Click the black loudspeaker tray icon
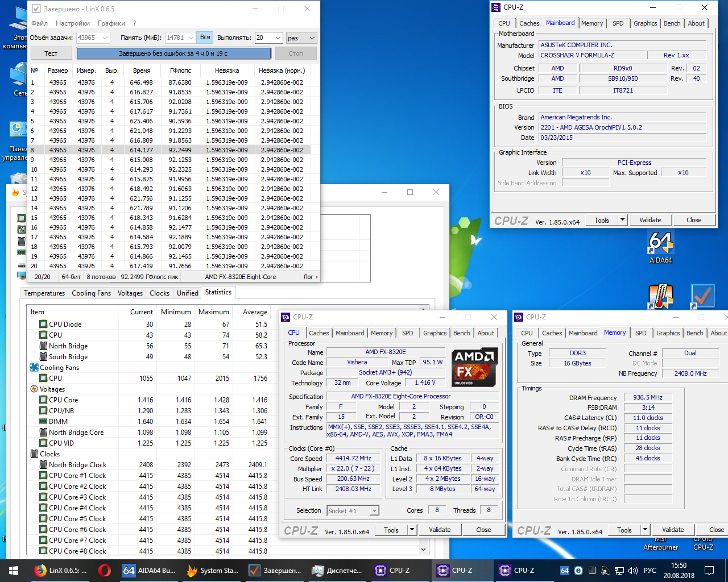728x582 pixels. [x=606, y=571]
